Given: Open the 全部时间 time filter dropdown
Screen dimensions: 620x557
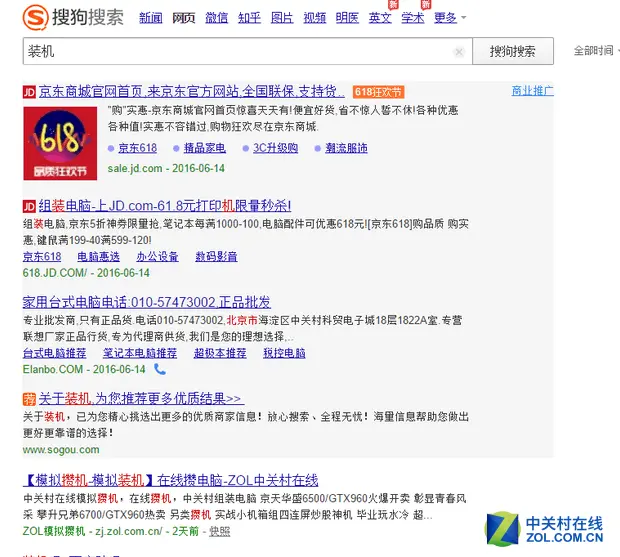Looking at the screenshot, I should [x=596, y=51].
